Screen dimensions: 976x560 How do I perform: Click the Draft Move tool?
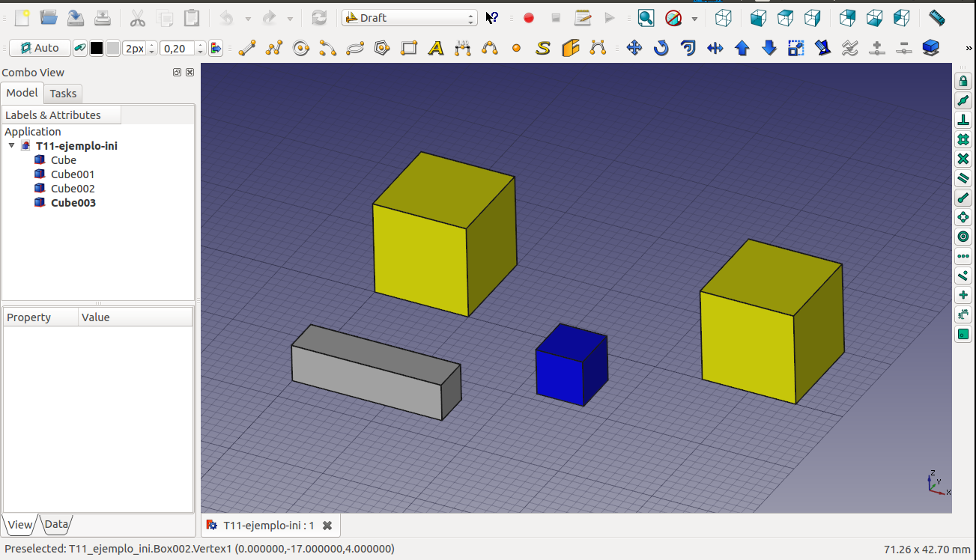tap(634, 49)
